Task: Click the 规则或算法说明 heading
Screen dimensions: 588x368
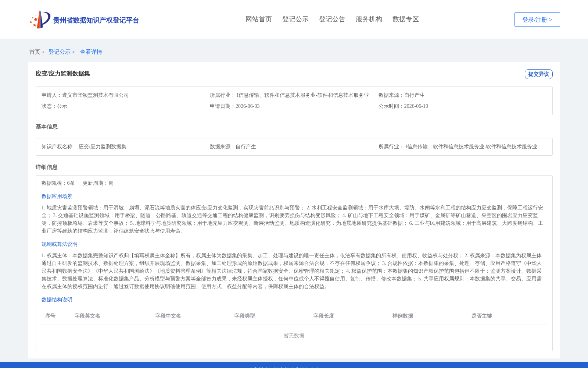Action: [60, 244]
